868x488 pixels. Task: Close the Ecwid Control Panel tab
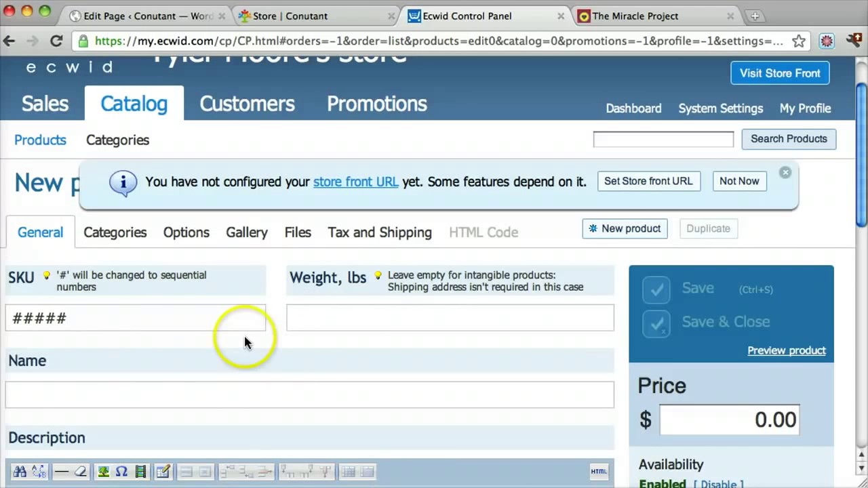561,16
